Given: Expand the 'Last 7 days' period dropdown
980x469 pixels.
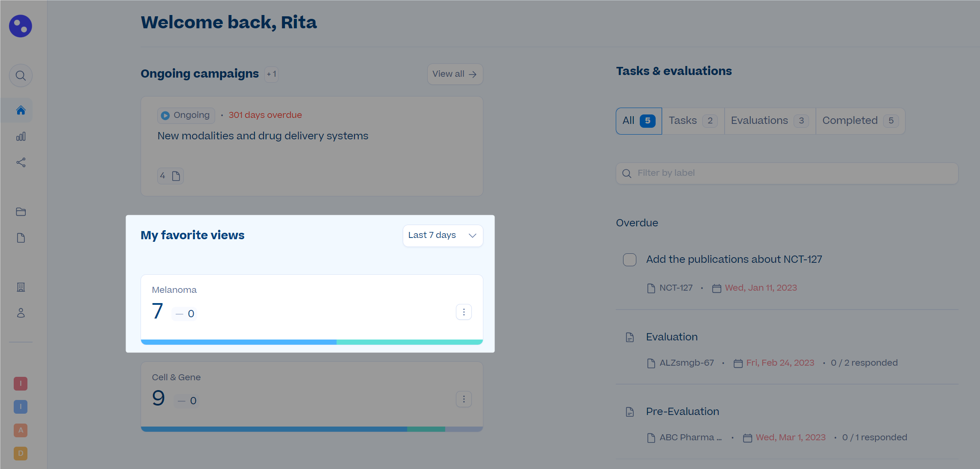Looking at the screenshot, I should coord(443,235).
